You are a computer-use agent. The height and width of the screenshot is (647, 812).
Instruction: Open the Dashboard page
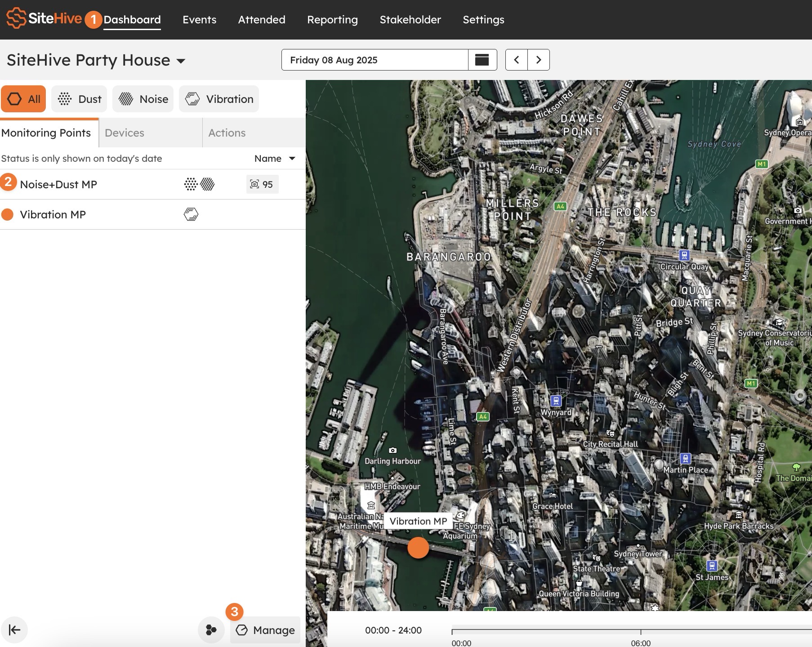click(132, 20)
